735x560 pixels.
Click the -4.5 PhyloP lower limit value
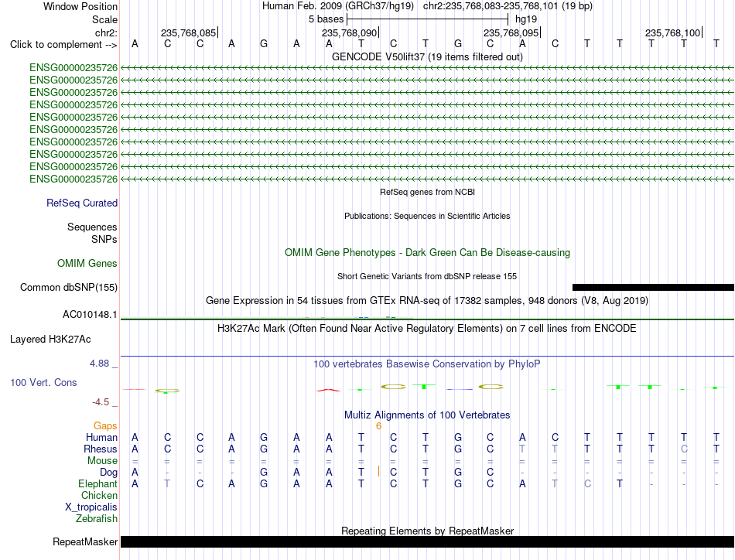[101, 402]
